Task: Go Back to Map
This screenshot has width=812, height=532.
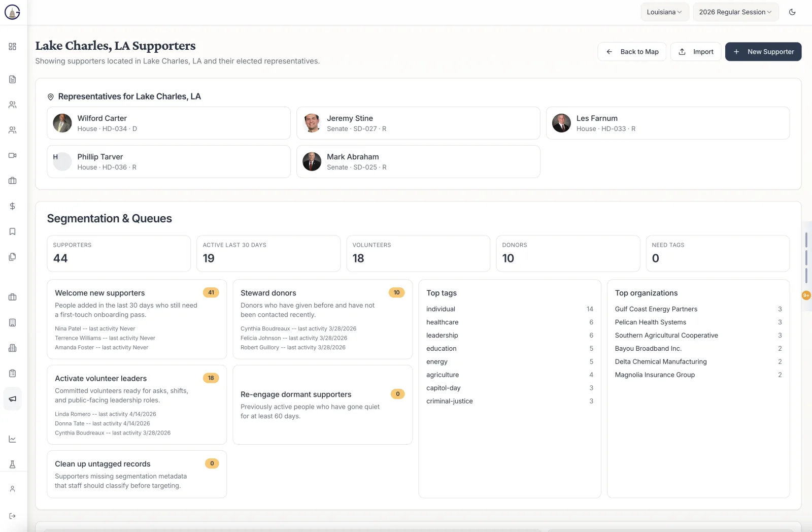Action: (x=632, y=52)
